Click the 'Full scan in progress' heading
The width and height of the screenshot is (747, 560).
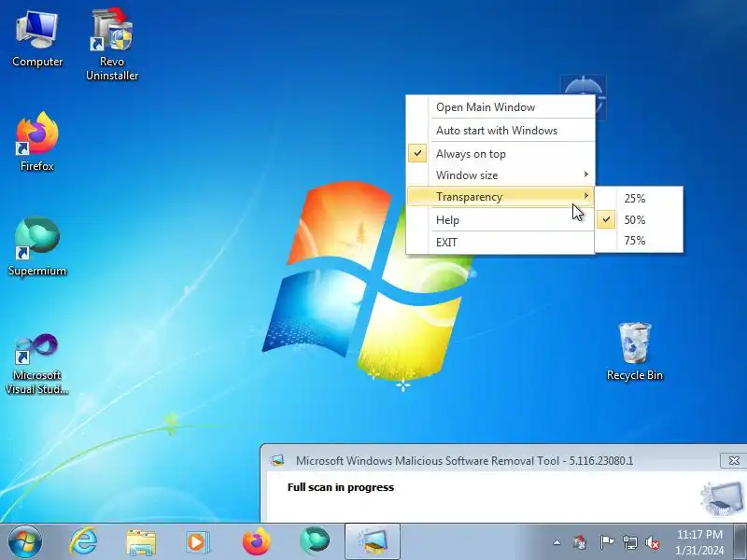tap(341, 487)
